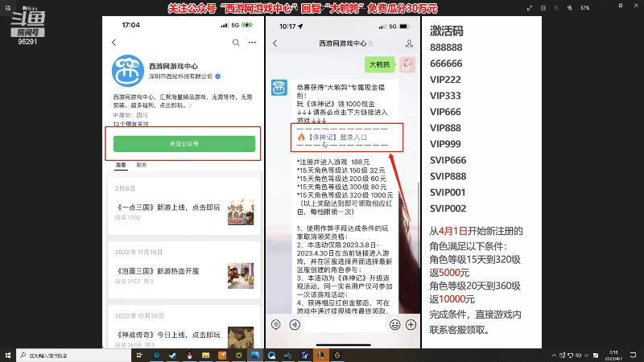Click the Windows taskbar search box
Viewport: 644px width, 362px height.
coord(74,356)
